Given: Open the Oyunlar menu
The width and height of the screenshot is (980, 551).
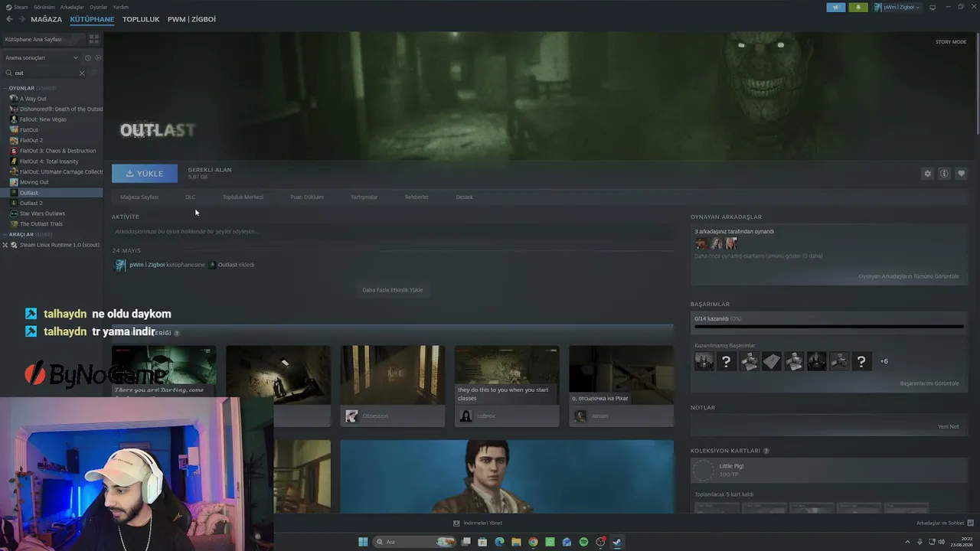Looking at the screenshot, I should point(99,7).
